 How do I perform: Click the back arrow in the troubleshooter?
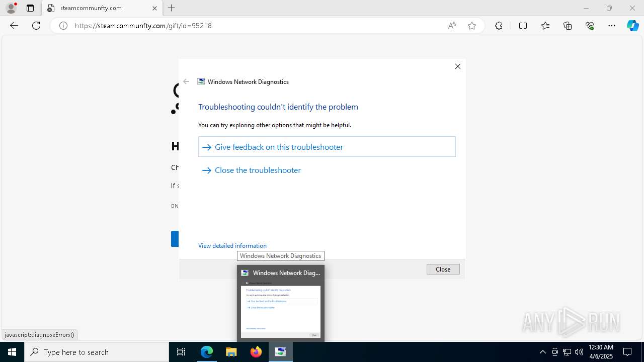pos(186,81)
